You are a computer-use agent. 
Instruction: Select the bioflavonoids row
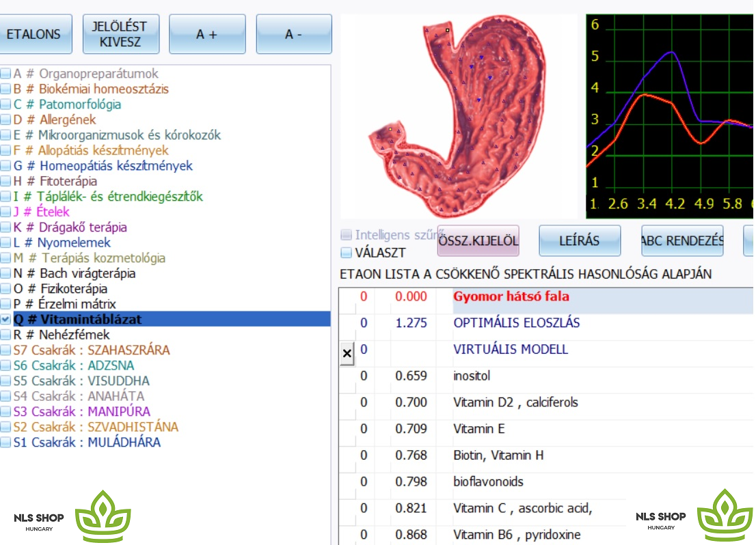546,486
